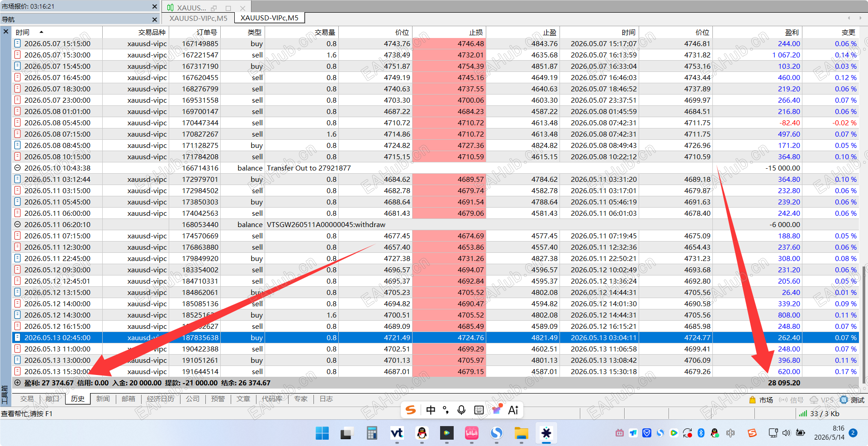This screenshot has height=446, width=868.
Task: Expand the summary row plus circle icon
Action: tap(18, 383)
